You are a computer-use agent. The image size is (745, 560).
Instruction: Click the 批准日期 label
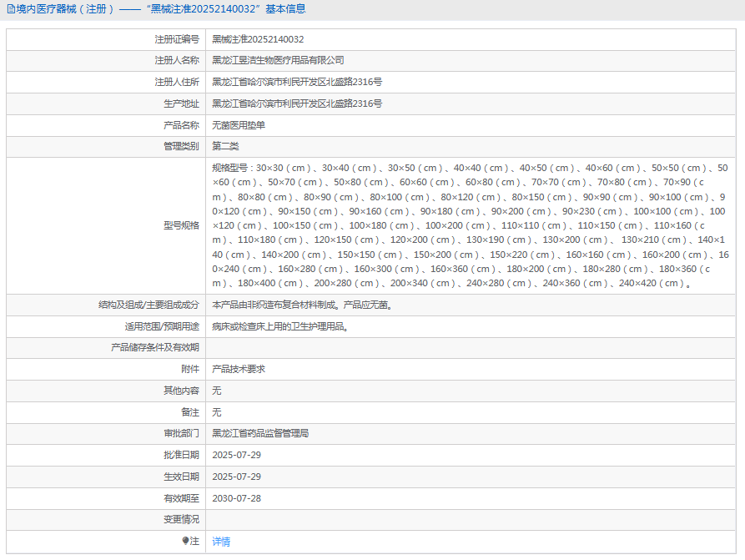(x=182, y=455)
